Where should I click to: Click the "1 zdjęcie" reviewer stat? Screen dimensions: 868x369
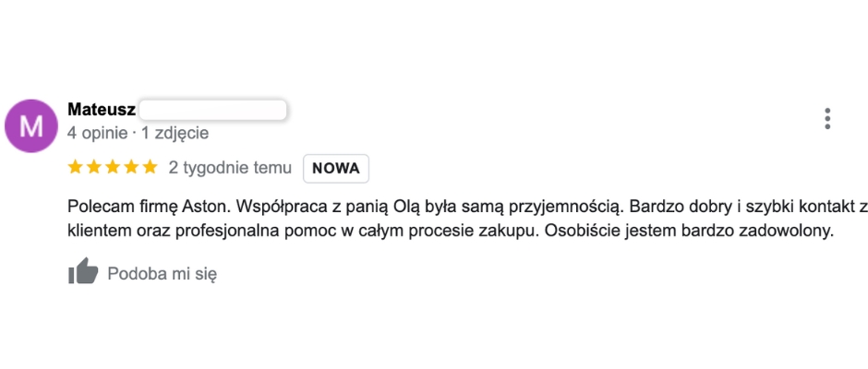click(x=175, y=134)
